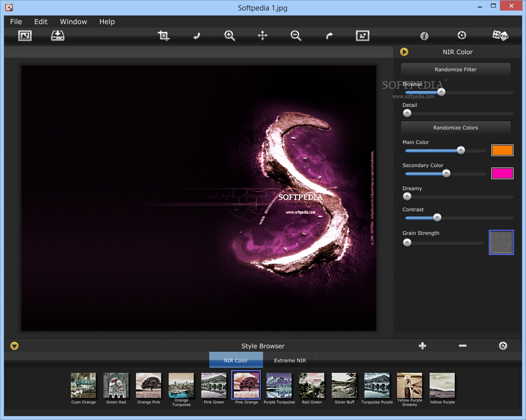Image resolution: width=526 pixels, height=420 pixels.
Task: Click the undo arrow icon
Action: tap(197, 36)
